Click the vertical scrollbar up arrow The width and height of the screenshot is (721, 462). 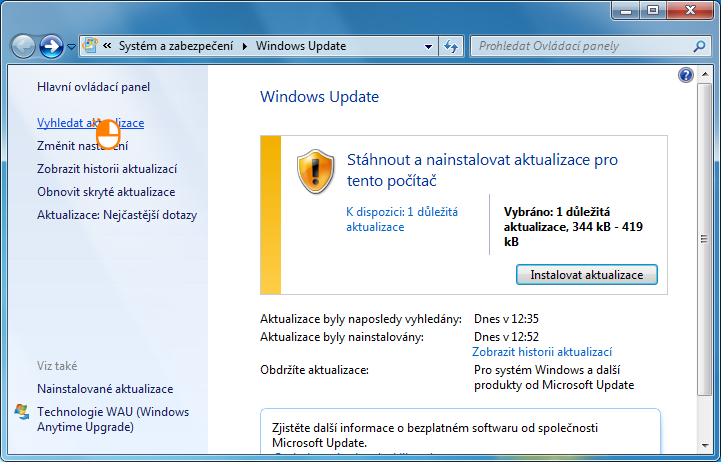(x=705, y=74)
